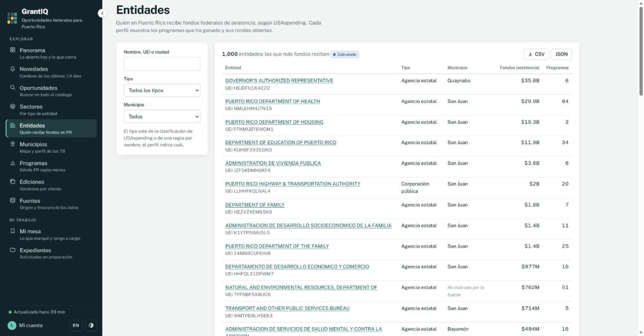The width and height of the screenshot is (644, 336).
Task: Click the Fuentes database icon
Action: click(13, 200)
